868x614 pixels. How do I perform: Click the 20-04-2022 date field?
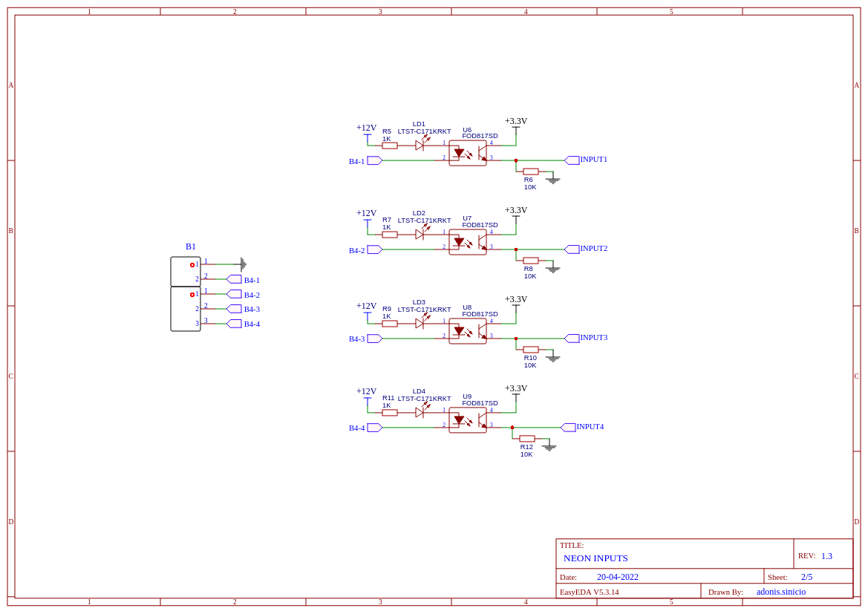pyautogui.click(x=618, y=577)
